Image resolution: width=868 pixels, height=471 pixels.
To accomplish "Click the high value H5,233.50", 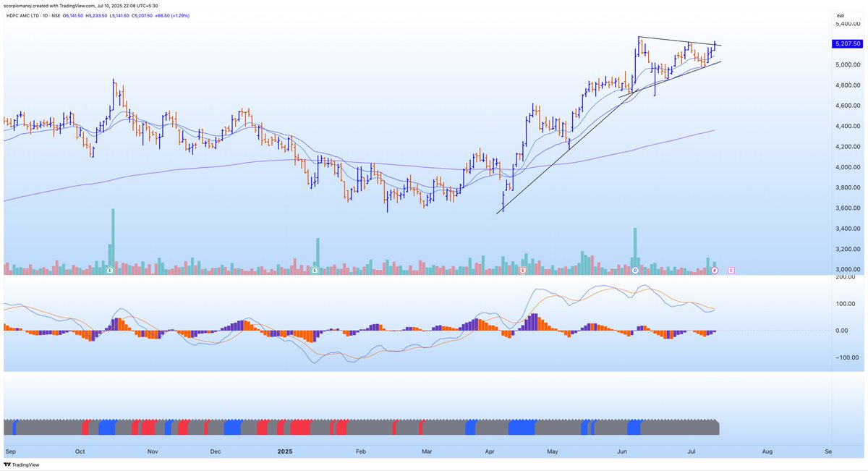I will tap(95, 16).
